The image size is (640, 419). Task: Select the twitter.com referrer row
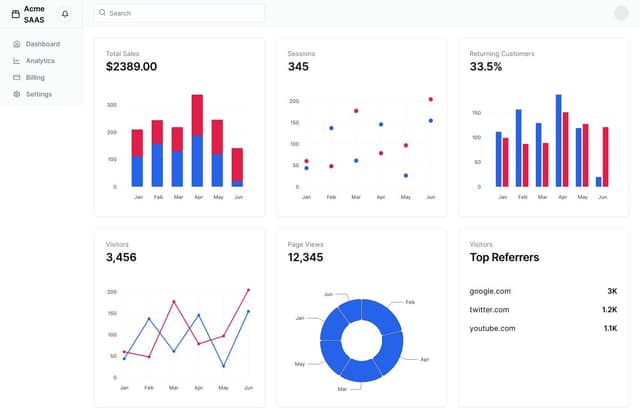pos(543,310)
